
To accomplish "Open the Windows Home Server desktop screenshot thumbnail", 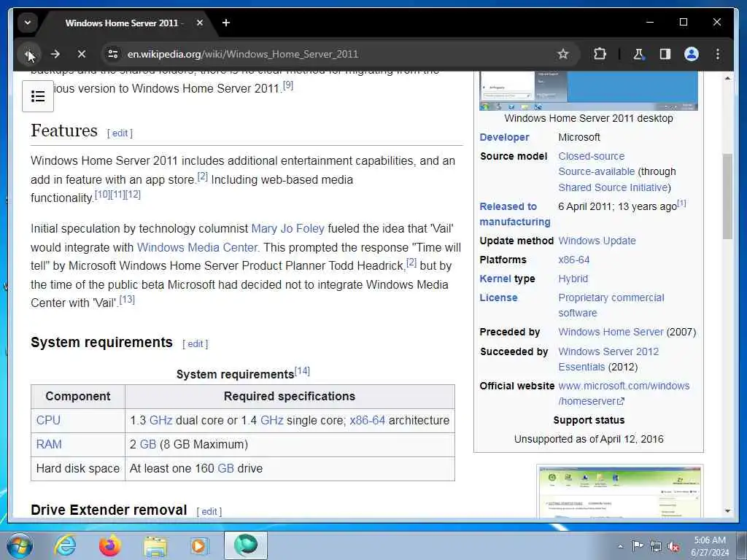I will coord(589,91).
